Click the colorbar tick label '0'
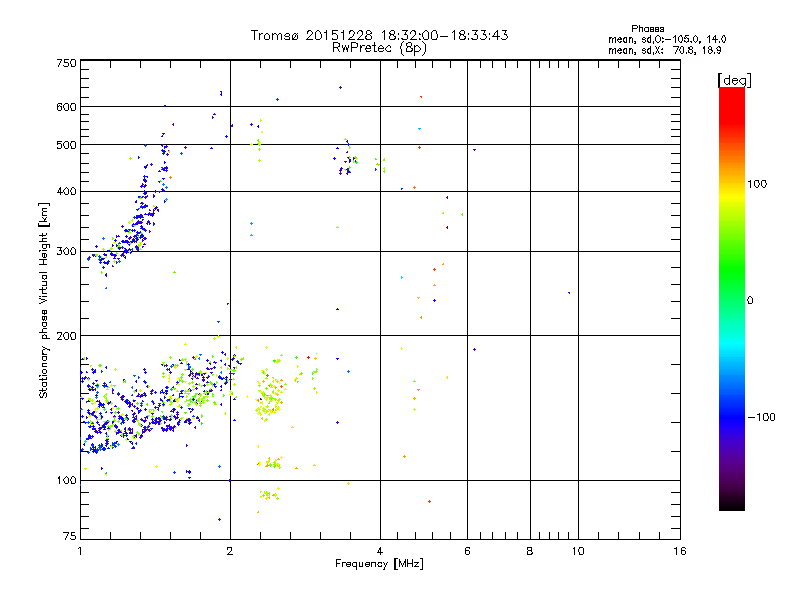800x600 pixels. [750, 301]
